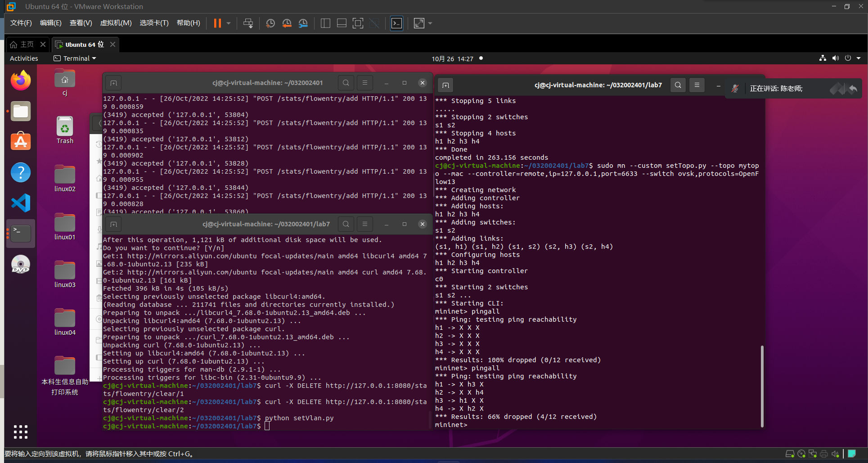The width and height of the screenshot is (868, 463).
Task: Click the Activities button
Action: coord(24,58)
